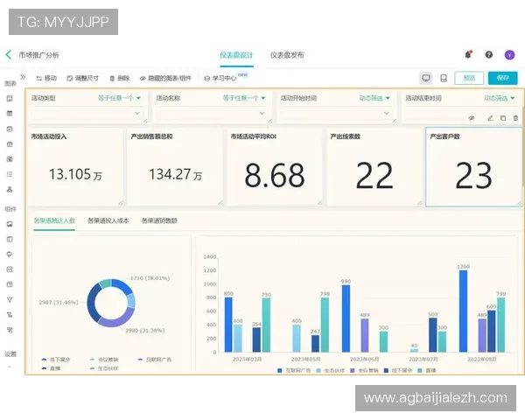Viewport: 525px width, 420px height.
Task: Click the 1200 bar in 2023年08月
Action: (463, 311)
